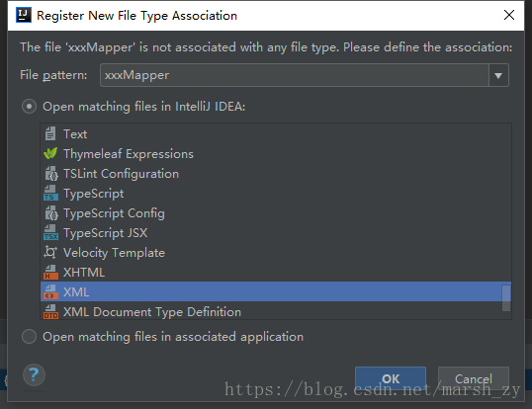Screen dimensions: 532x409
Task: Select Open matching files in IntelliJ IDEA
Action: (x=29, y=107)
